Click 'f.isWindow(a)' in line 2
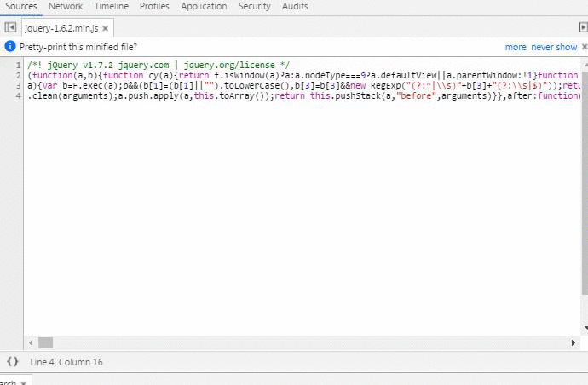 [247, 75]
